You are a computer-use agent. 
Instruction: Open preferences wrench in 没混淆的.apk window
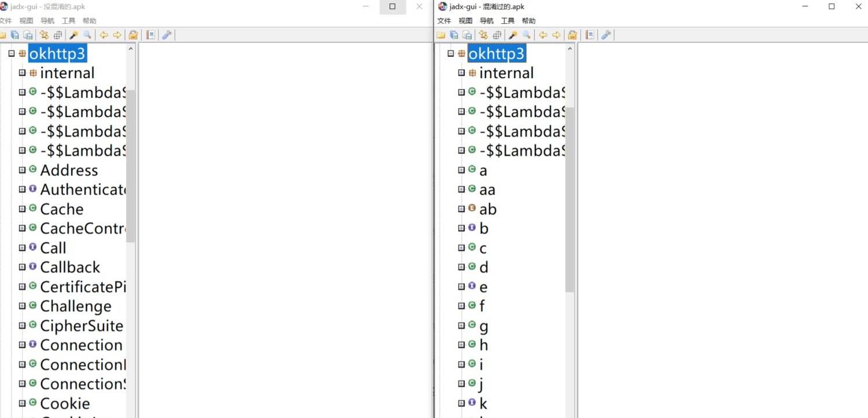tap(167, 35)
